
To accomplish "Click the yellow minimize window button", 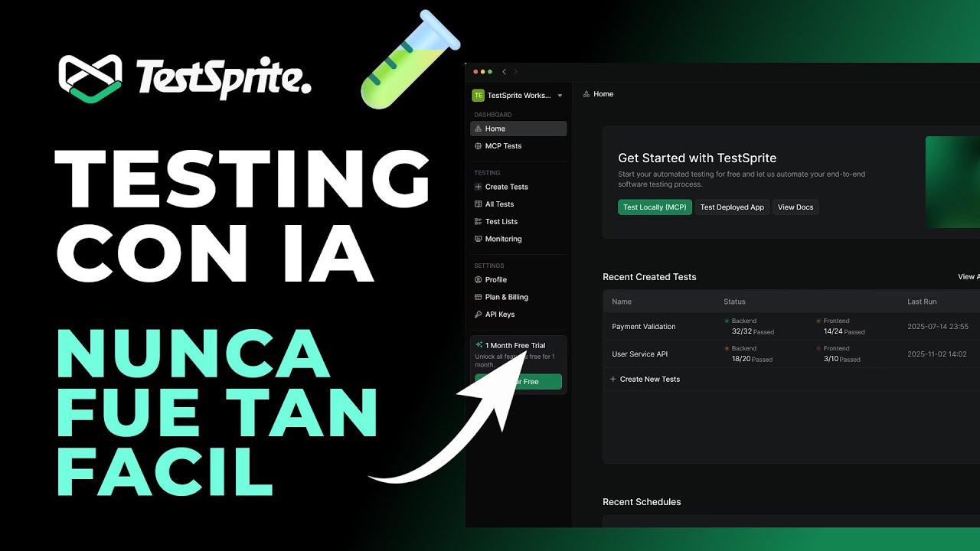I will tap(483, 72).
